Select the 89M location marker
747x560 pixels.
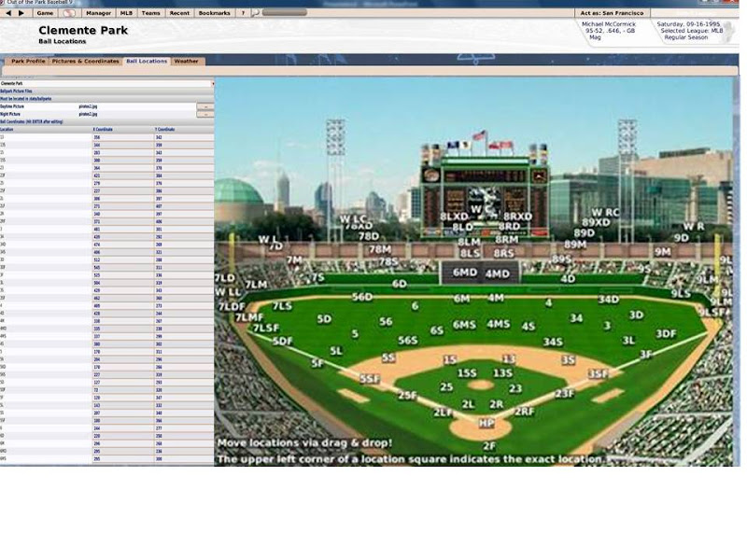(x=575, y=245)
